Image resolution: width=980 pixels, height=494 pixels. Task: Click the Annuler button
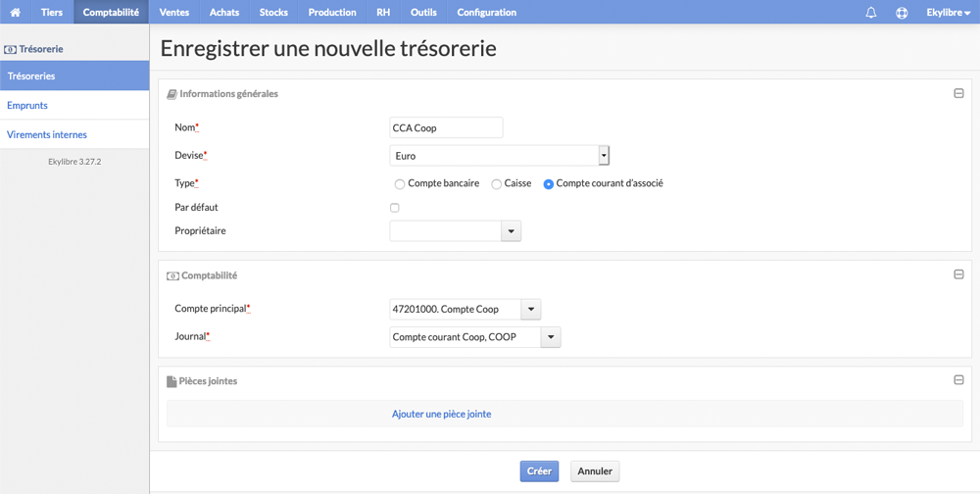click(x=595, y=471)
